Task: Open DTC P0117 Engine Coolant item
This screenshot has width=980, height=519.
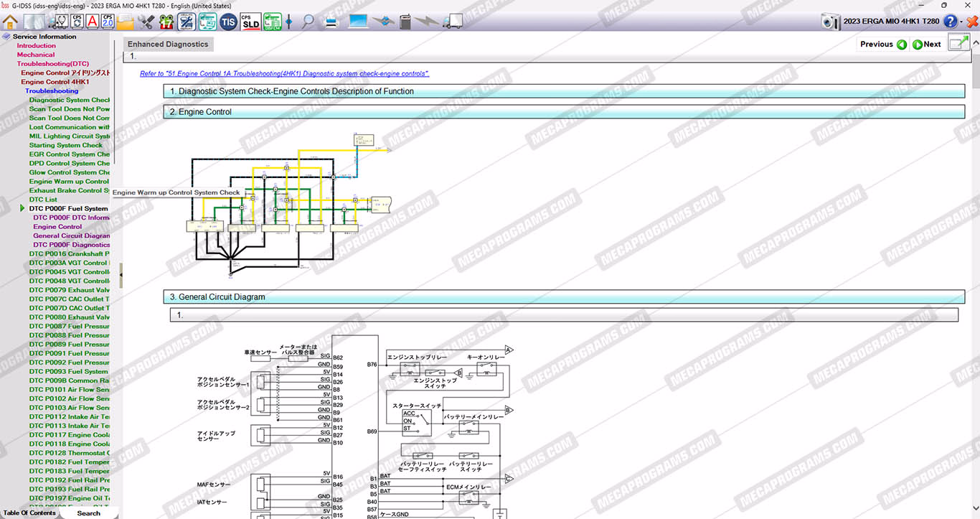Action: tap(70, 435)
